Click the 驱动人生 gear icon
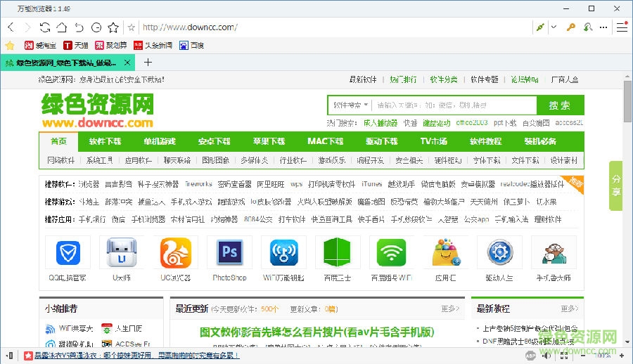 pyautogui.click(x=499, y=252)
